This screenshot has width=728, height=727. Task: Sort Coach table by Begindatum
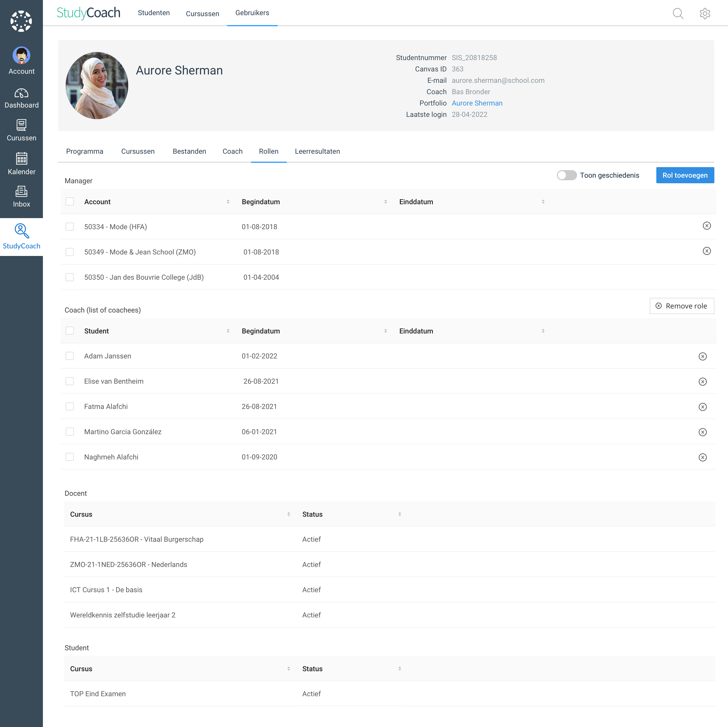385,331
